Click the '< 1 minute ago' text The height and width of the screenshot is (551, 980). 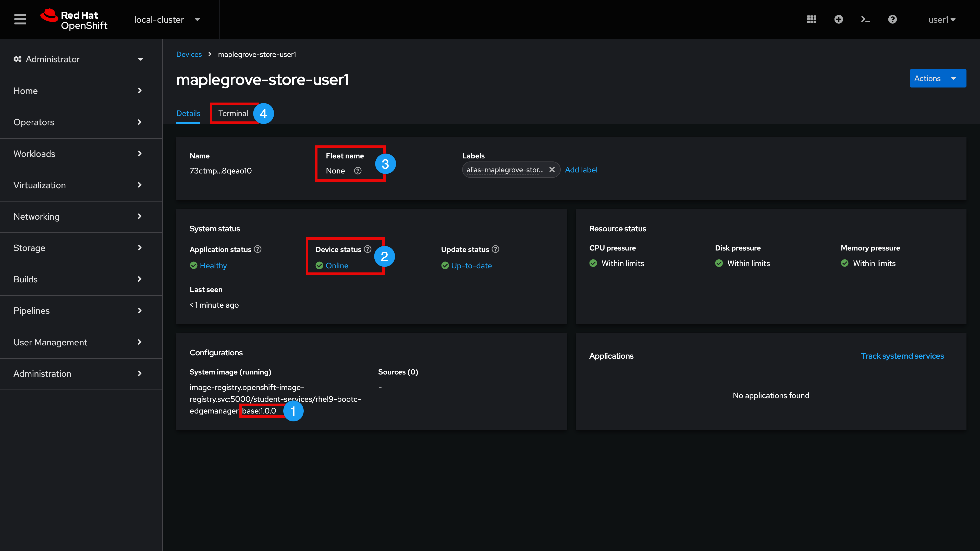214,305
